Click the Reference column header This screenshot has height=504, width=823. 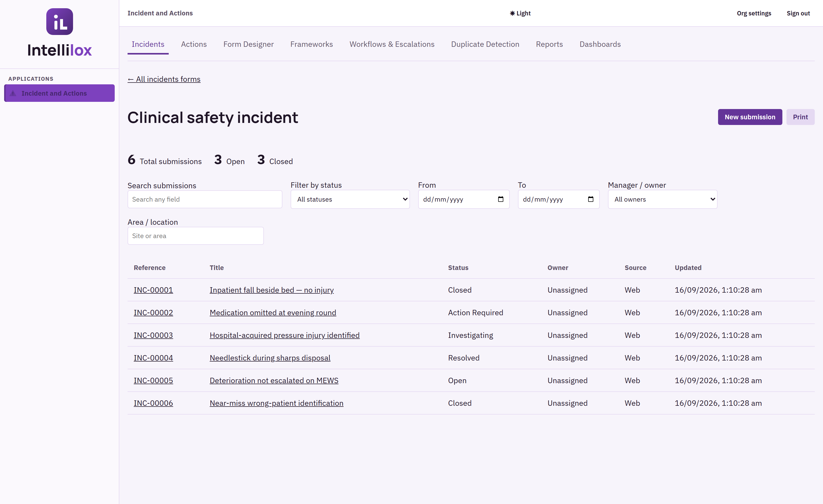[x=149, y=267]
